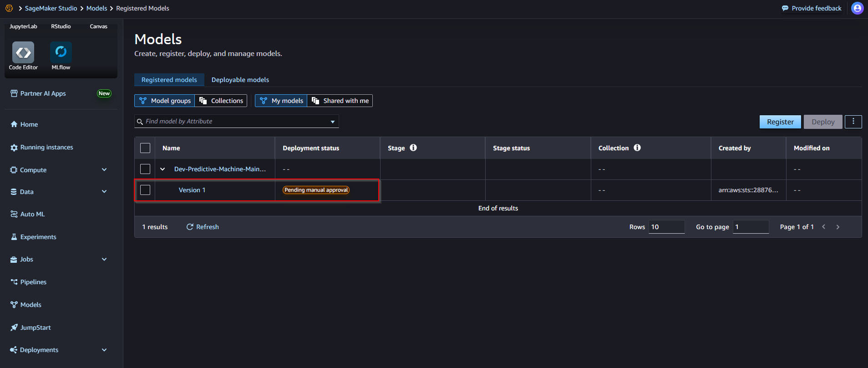Open the Dev-Predictive-Machine-Main model group link

(x=220, y=169)
